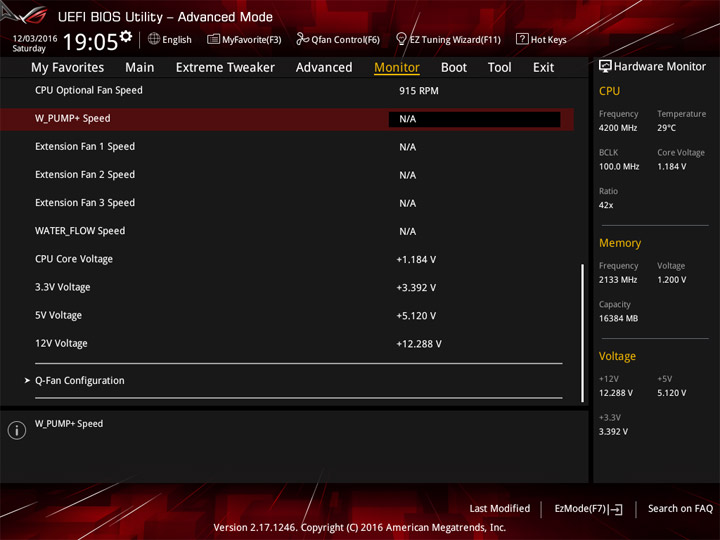Screen dimensions: 720x540
Task: Click the 42x ratio value
Action: [x=606, y=205]
